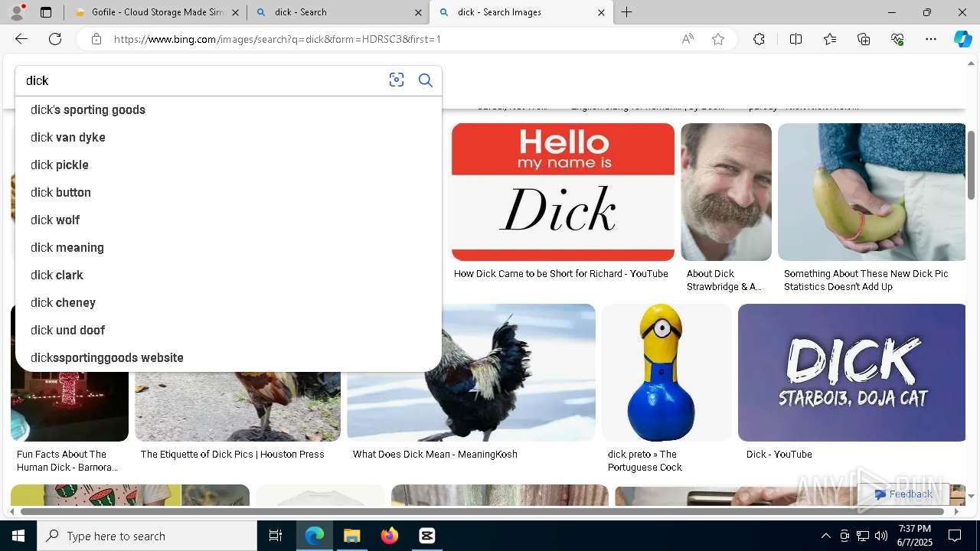Screen dimensions: 980x551
Task: Open the browser profile avatar icon
Action: pyautogui.click(x=17, y=12)
